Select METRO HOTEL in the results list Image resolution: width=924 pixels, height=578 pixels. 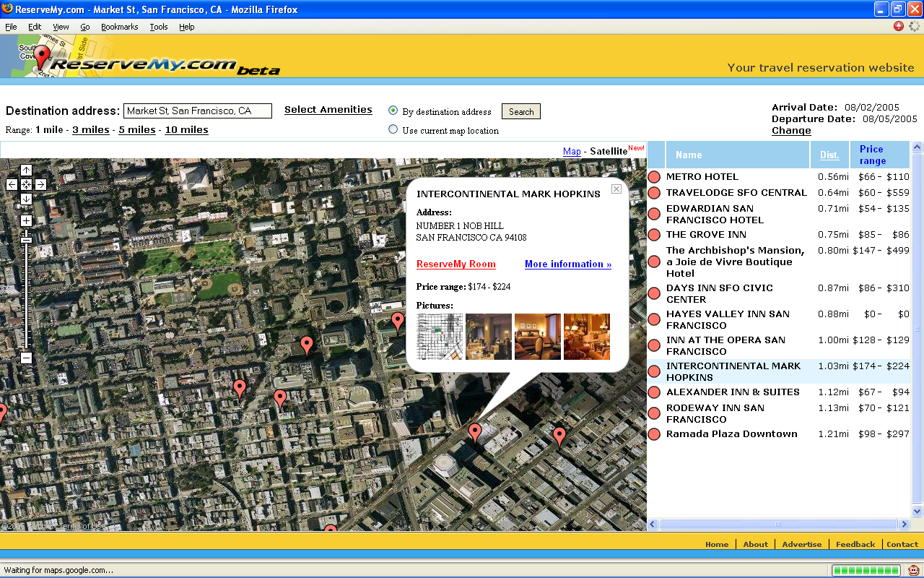(702, 177)
